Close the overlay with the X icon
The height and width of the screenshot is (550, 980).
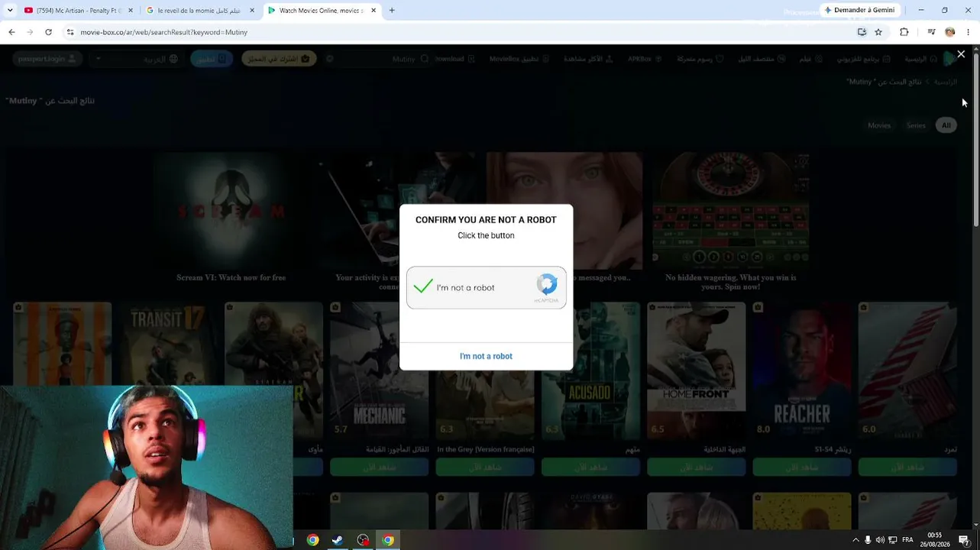click(961, 54)
